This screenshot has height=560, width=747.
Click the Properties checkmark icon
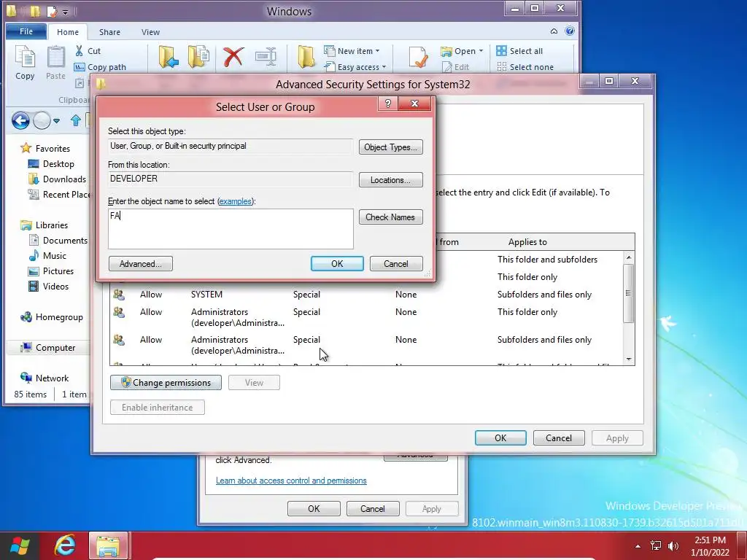[418, 58]
